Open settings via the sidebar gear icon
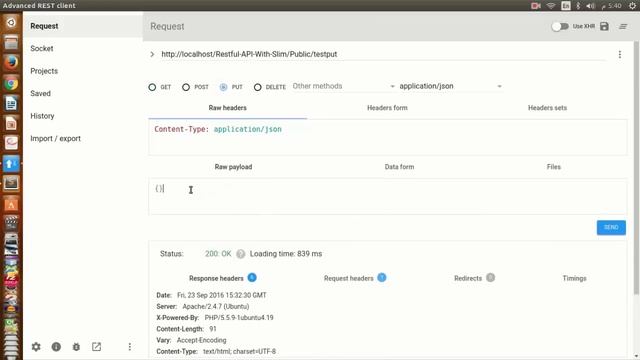Image resolution: width=640 pixels, height=360 pixels. point(36,347)
